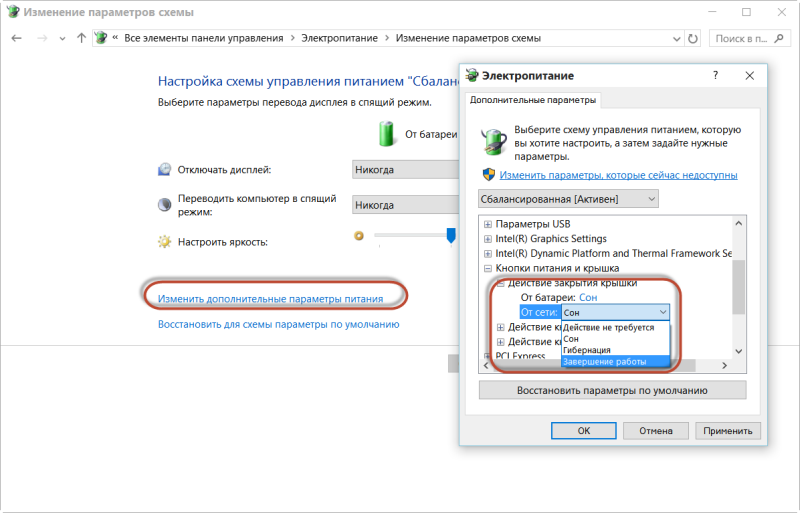This screenshot has height=513, width=800.
Task: Click the forward navigation arrow
Action: coord(42,38)
